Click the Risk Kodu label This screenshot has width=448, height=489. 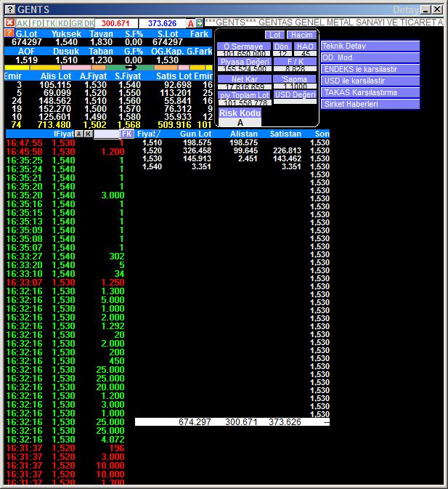[240, 113]
